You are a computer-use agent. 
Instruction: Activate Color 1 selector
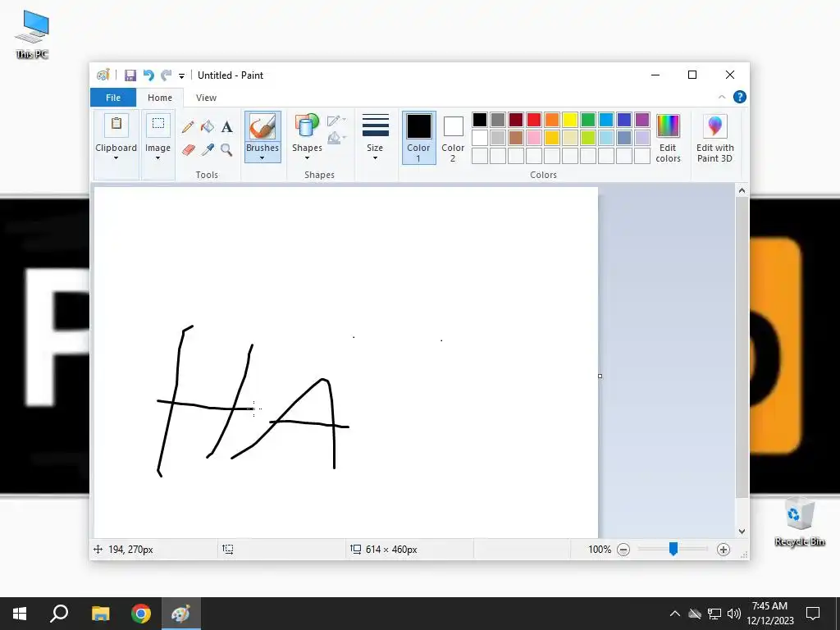(419, 138)
